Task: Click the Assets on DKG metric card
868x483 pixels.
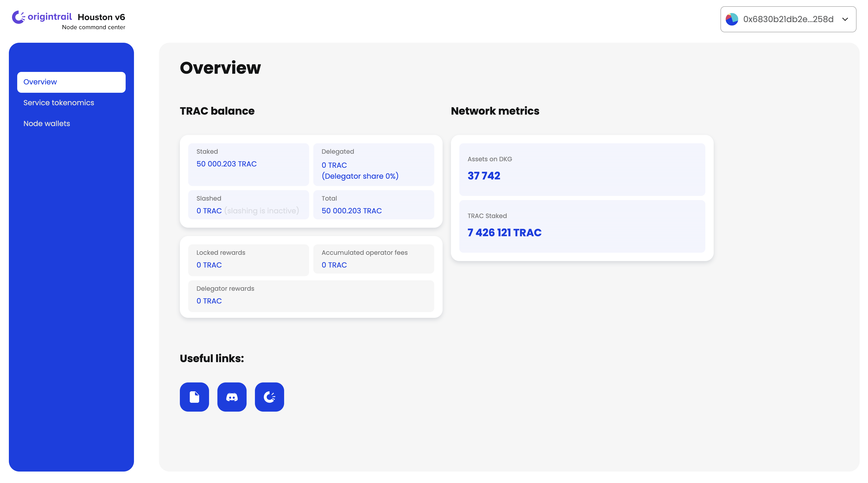Action: 582,169
